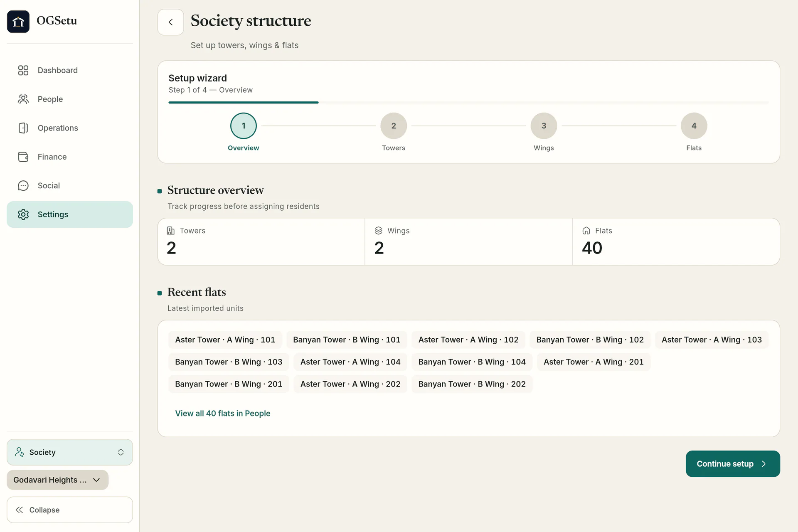Open the People section
The height and width of the screenshot is (532, 798).
tap(70, 99)
